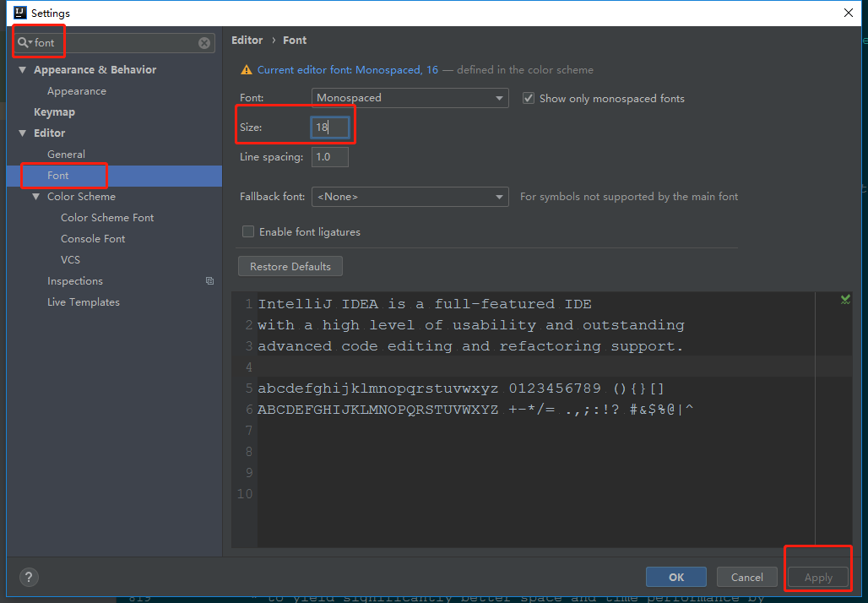Open the Fallback font dropdown
Image resolution: width=868 pixels, height=603 pixels.
(410, 197)
